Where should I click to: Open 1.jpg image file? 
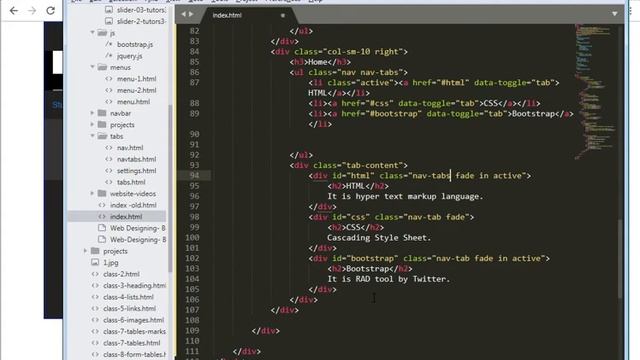tap(111, 263)
